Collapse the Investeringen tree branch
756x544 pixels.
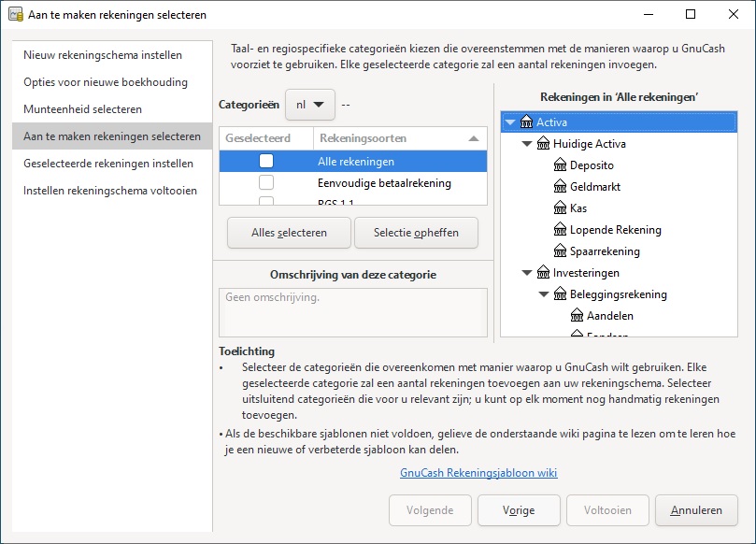coord(527,273)
